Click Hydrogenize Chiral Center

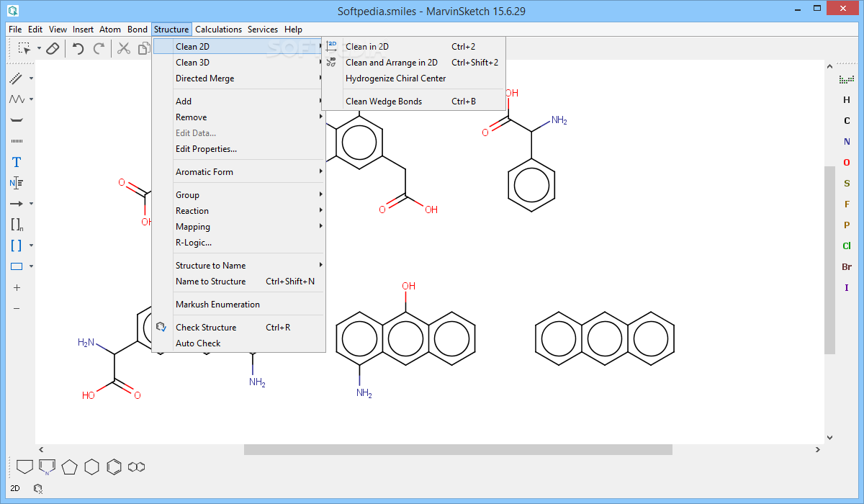point(413,78)
